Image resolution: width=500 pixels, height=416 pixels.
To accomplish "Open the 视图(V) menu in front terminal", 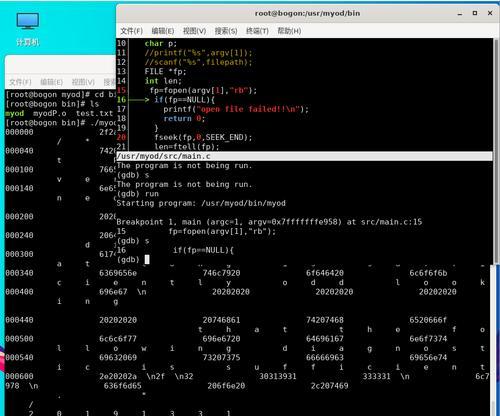I will [x=194, y=31].
